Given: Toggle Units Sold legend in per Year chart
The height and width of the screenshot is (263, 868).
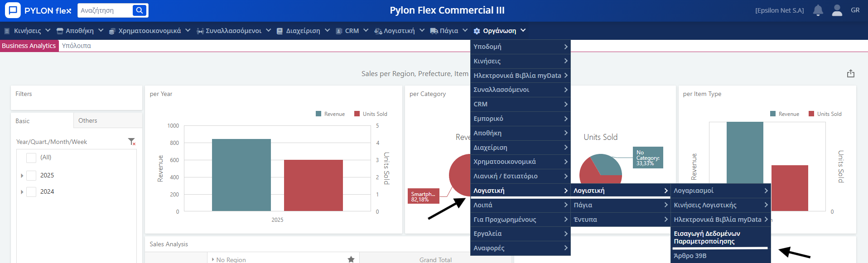Looking at the screenshot, I should (371, 114).
